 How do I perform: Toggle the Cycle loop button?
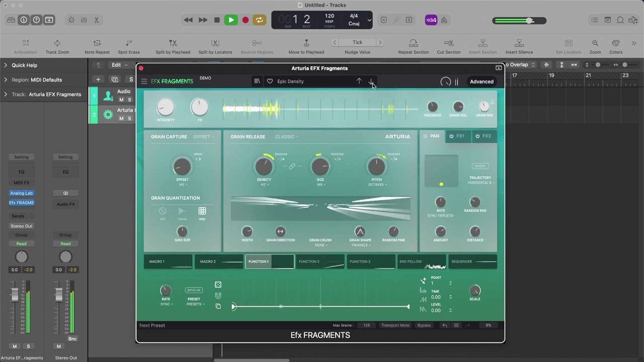pyautogui.click(x=260, y=20)
